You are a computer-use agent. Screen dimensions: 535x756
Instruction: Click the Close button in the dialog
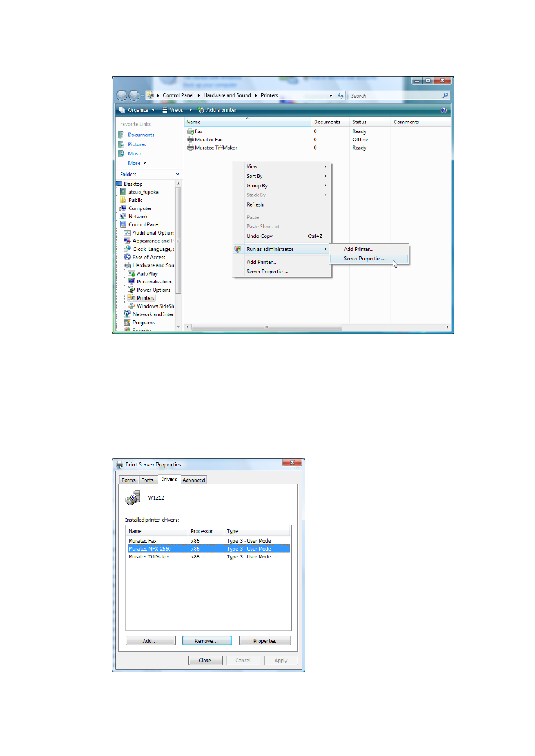tap(205, 661)
